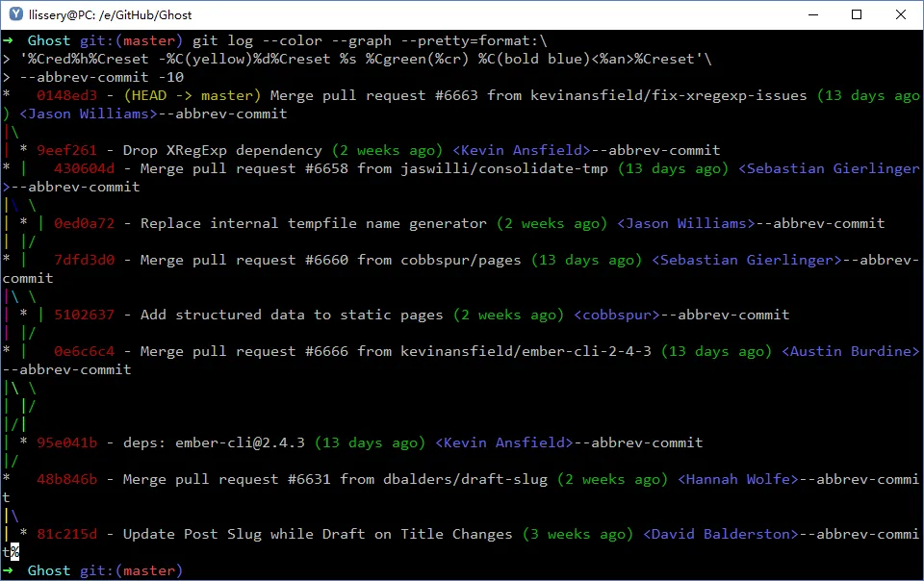
Task: Maximize the terminal window
Action: (x=857, y=14)
